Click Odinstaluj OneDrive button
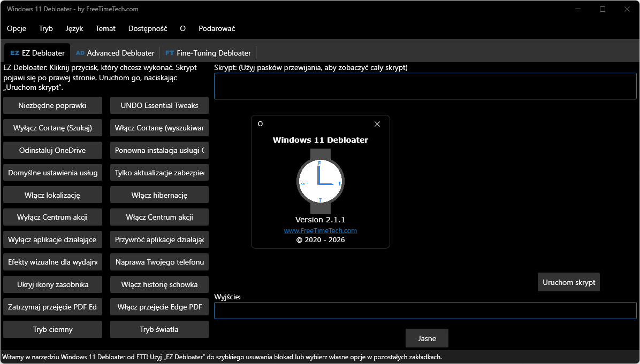The width and height of the screenshot is (640, 364). coord(52,150)
